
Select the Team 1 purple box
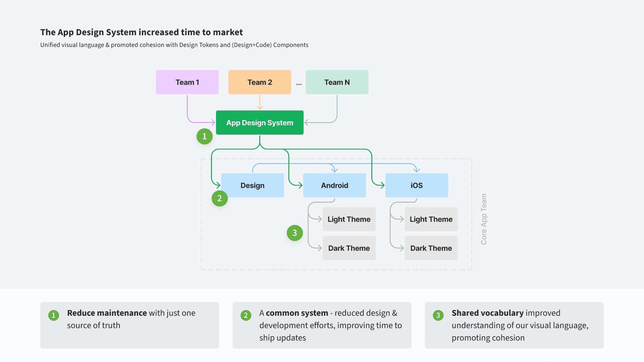tap(187, 82)
